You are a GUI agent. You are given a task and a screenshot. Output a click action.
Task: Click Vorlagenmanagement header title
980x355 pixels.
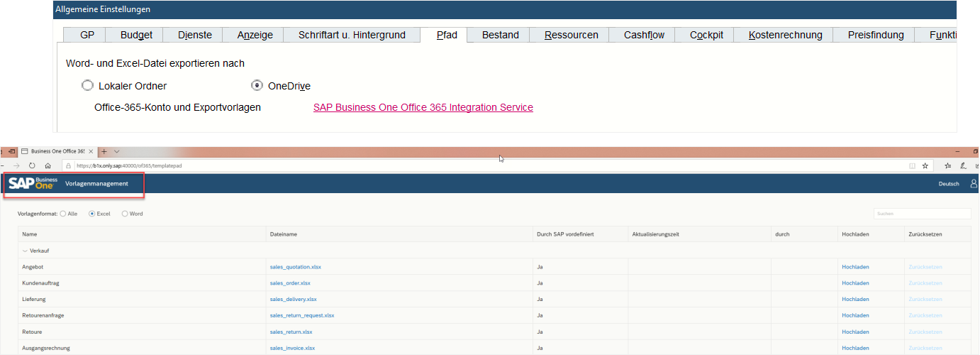click(96, 184)
